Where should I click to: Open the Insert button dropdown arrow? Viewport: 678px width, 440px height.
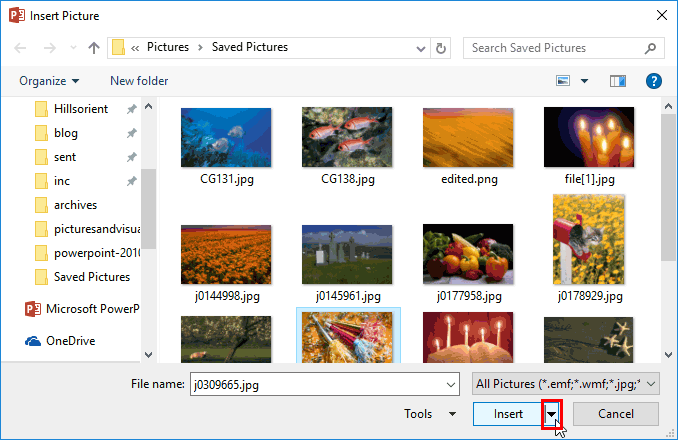pos(551,414)
